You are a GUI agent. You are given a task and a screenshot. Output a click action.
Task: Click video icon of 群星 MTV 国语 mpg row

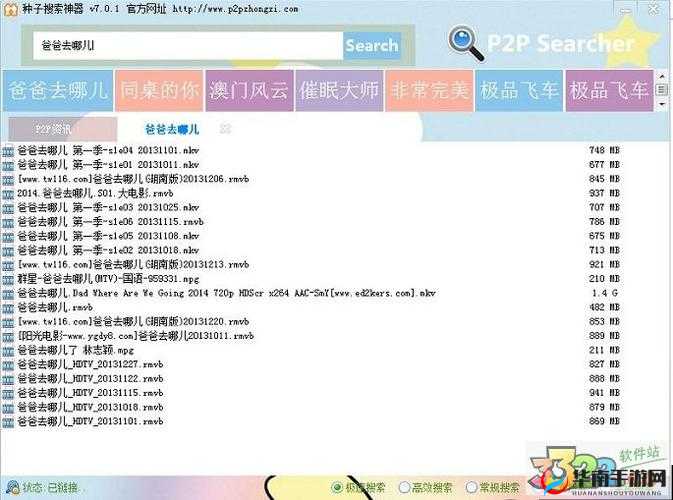(8, 279)
